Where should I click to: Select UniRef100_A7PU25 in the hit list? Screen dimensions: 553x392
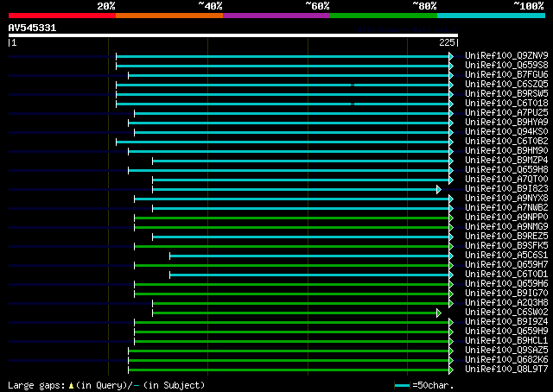pyautogui.click(x=506, y=113)
